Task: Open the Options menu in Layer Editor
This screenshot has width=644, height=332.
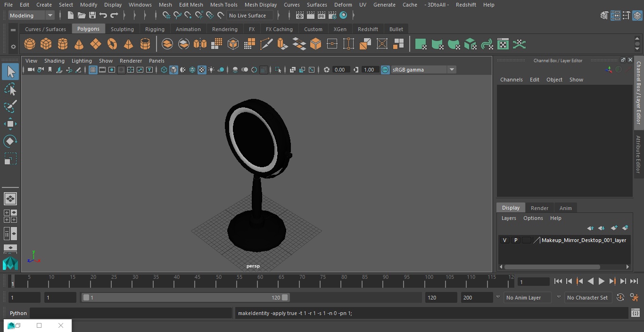Action: (533, 218)
